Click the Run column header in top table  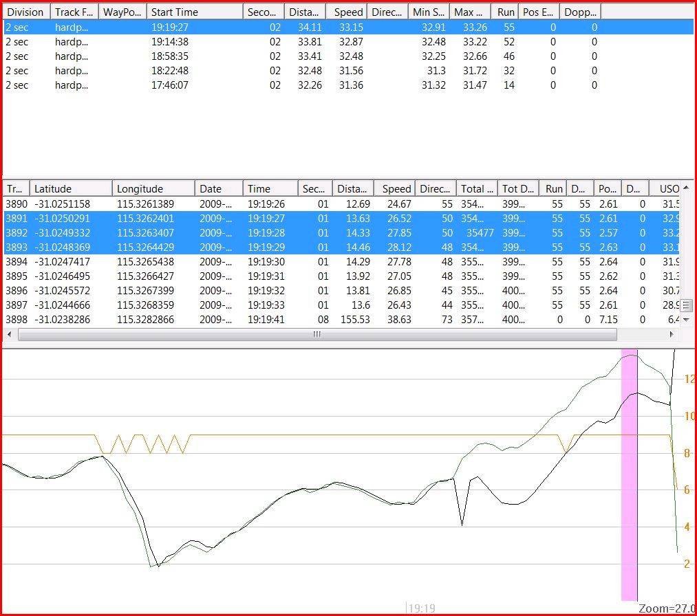pos(506,12)
